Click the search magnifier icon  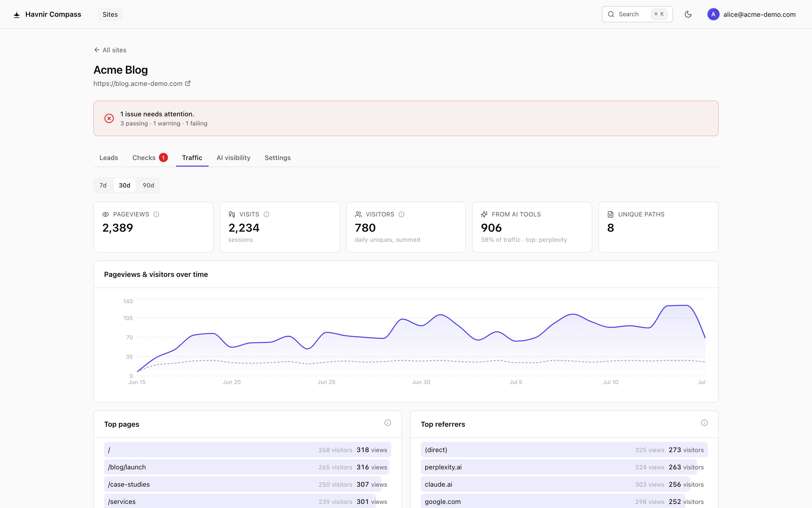(611, 14)
